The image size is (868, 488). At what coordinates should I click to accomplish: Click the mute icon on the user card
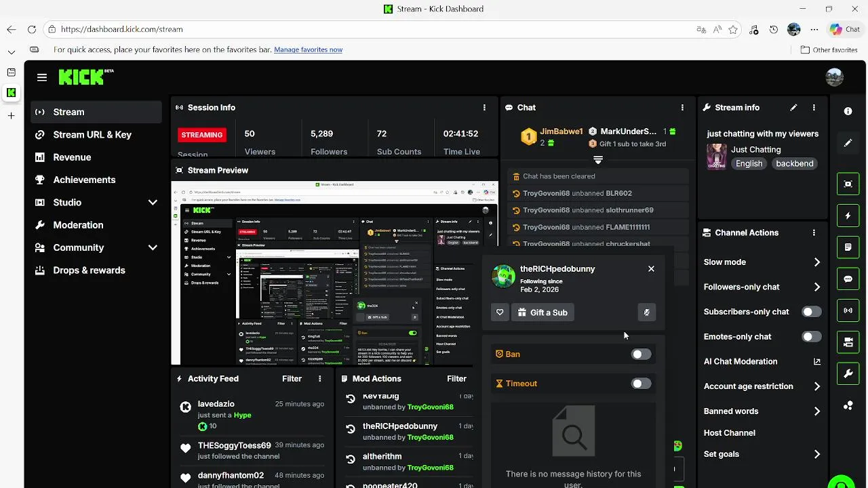pyautogui.click(x=647, y=312)
